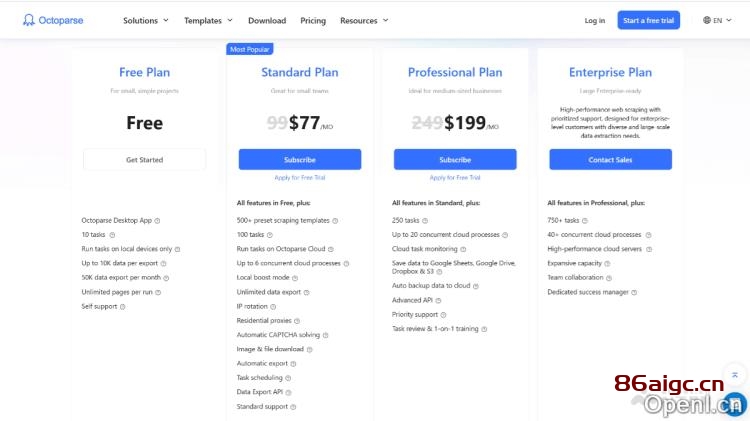
Task: Open info icon next to IP rotation
Action: (273, 307)
